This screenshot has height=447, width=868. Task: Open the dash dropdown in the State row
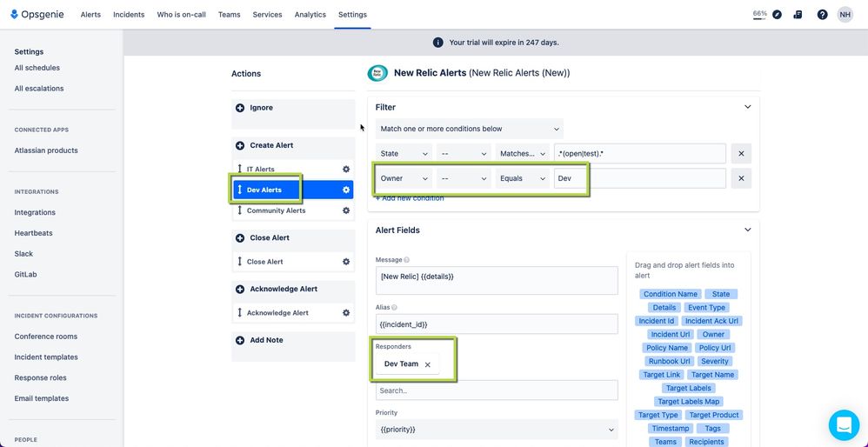click(x=464, y=154)
